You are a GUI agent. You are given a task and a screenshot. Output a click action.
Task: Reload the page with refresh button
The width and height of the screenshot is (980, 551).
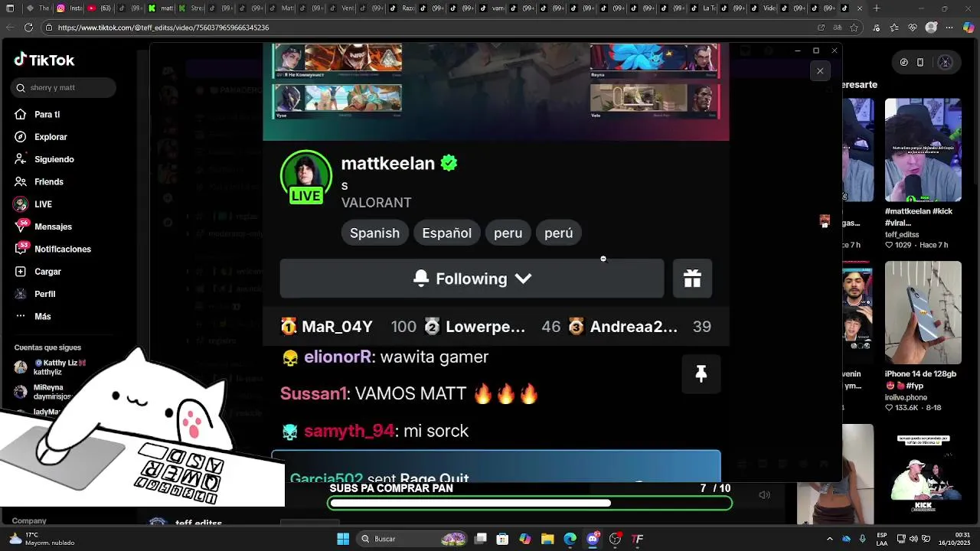click(29, 28)
